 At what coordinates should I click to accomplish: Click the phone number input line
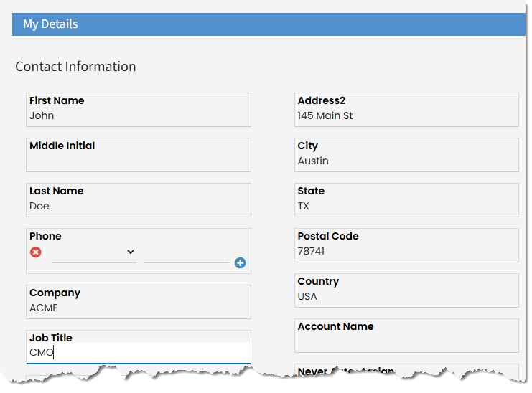(186, 255)
